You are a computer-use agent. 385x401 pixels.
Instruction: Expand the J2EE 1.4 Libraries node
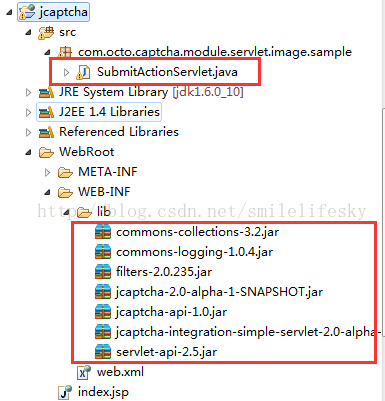pyautogui.click(x=28, y=112)
